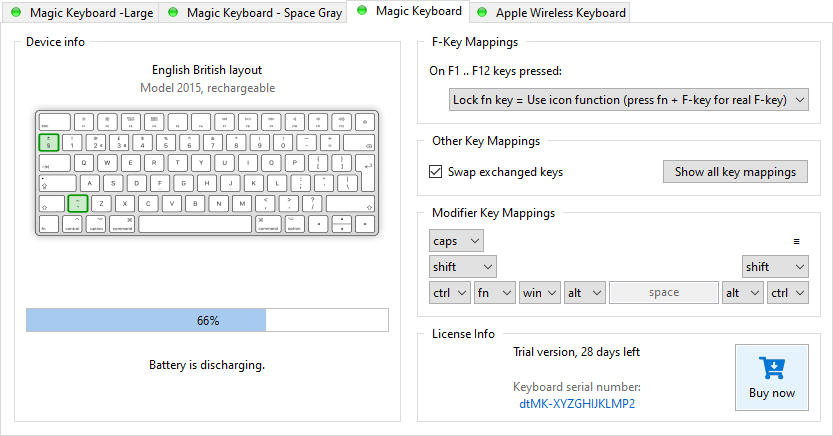Image resolution: width=833 pixels, height=436 pixels.
Task: Open the right alt mapping dropdown
Action: pyautogui.click(x=743, y=293)
